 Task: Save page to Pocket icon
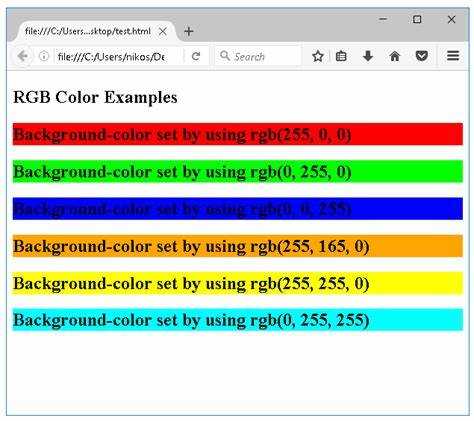422,56
